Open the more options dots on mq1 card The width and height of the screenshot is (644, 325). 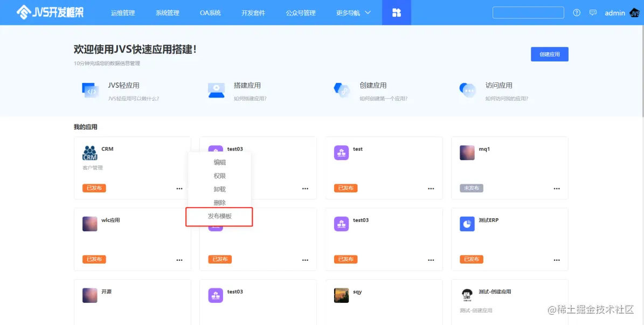(x=557, y=189)
